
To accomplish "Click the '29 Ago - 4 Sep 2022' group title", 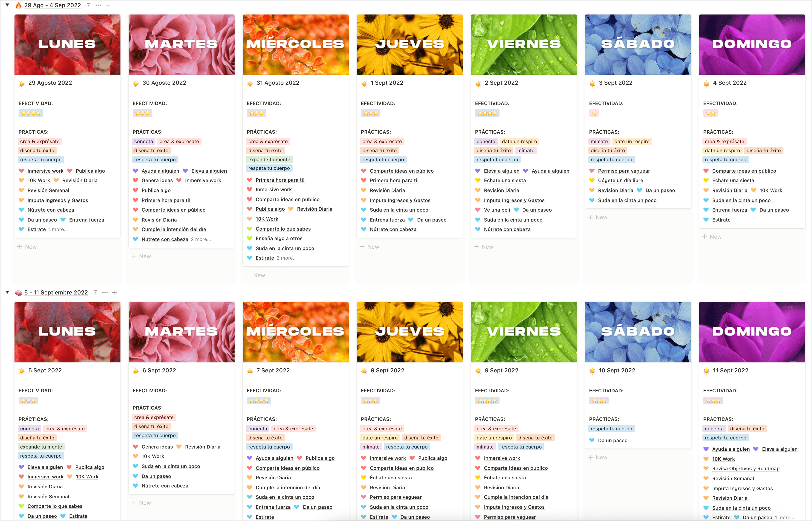I will [x=52, y=5].
